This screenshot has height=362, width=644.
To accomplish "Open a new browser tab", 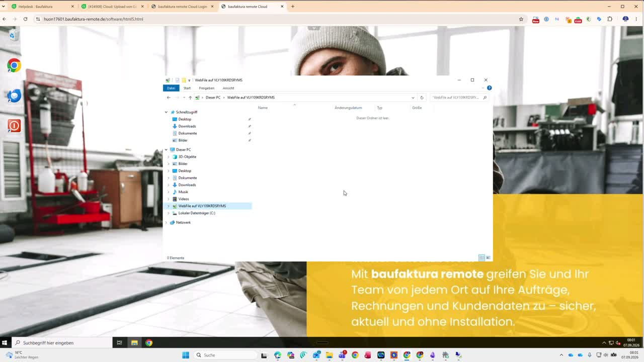I will click(293, 7).
